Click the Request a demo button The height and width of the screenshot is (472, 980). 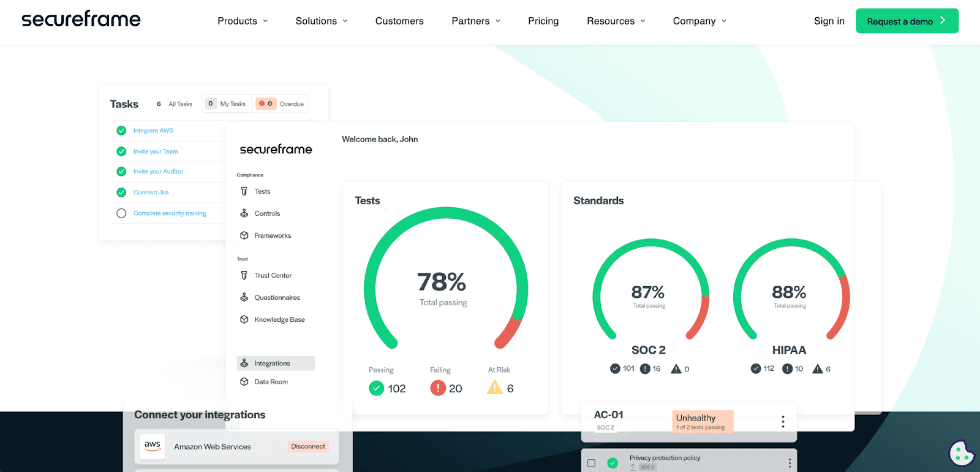907,21
